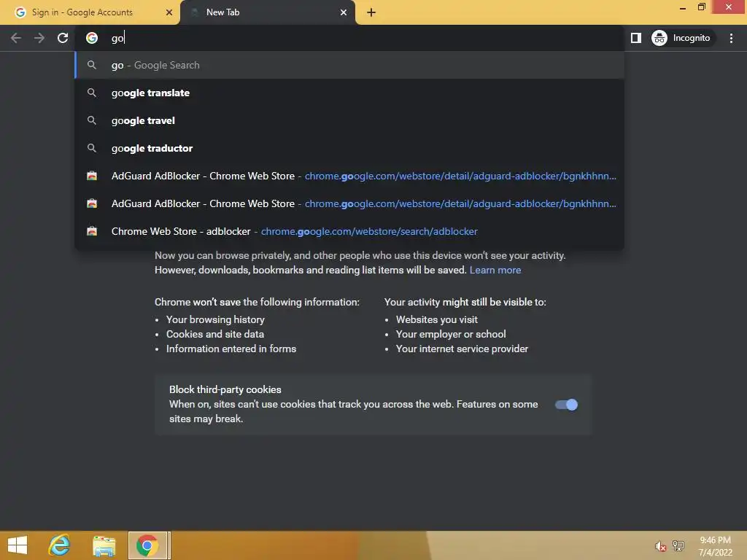
Task: Open second AdGuard AdBlocker Web Store suggestion
Action: point(349,203)
